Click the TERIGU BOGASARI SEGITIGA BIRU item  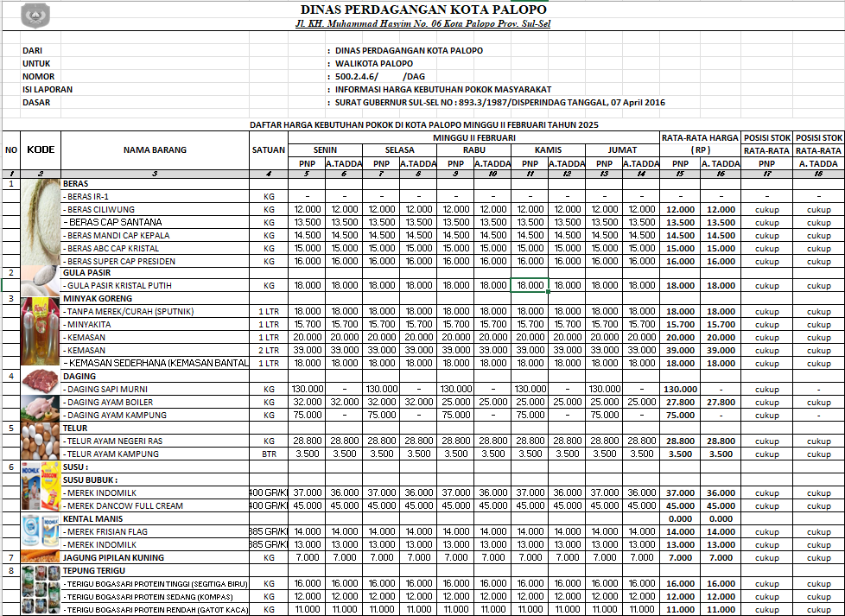156,584
